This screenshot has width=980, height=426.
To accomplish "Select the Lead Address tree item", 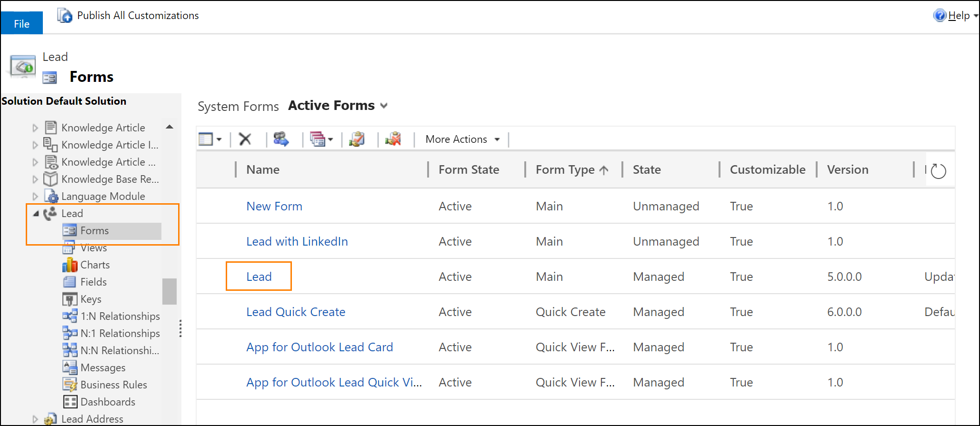I will (x=92, y=419).
